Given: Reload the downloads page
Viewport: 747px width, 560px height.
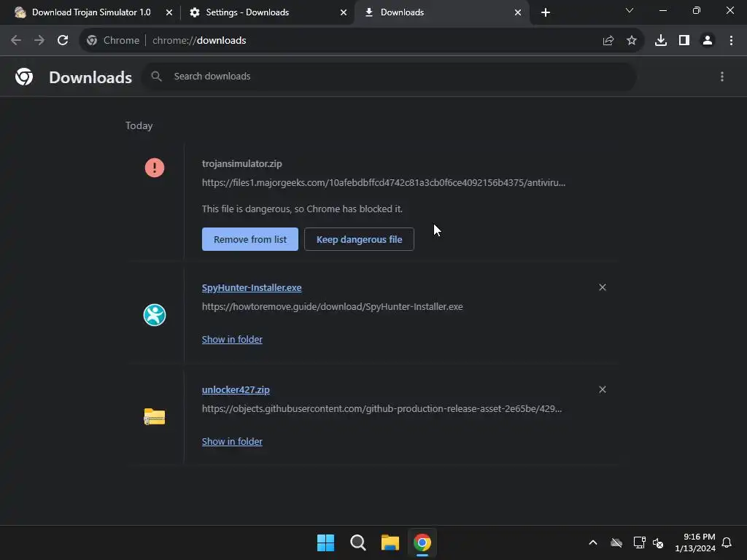Looking at the screenshot, I should (x=63, y=41).
